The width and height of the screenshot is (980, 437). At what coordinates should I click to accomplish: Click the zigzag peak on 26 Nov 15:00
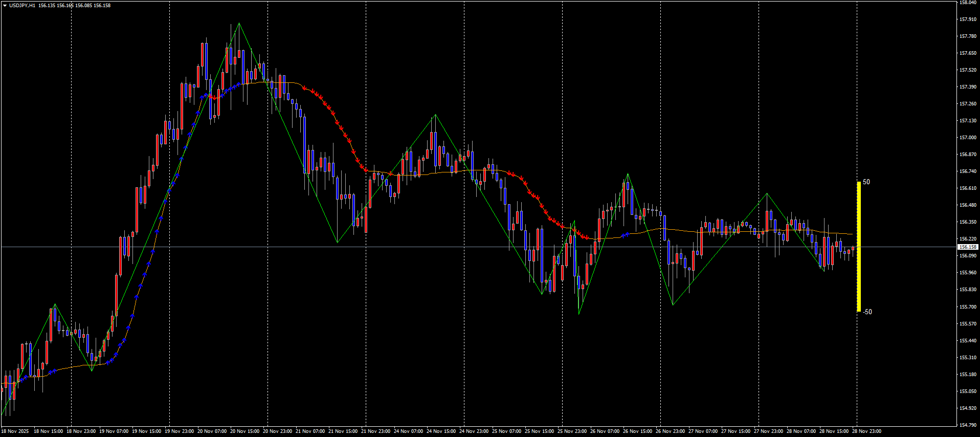tap(628, 174)
